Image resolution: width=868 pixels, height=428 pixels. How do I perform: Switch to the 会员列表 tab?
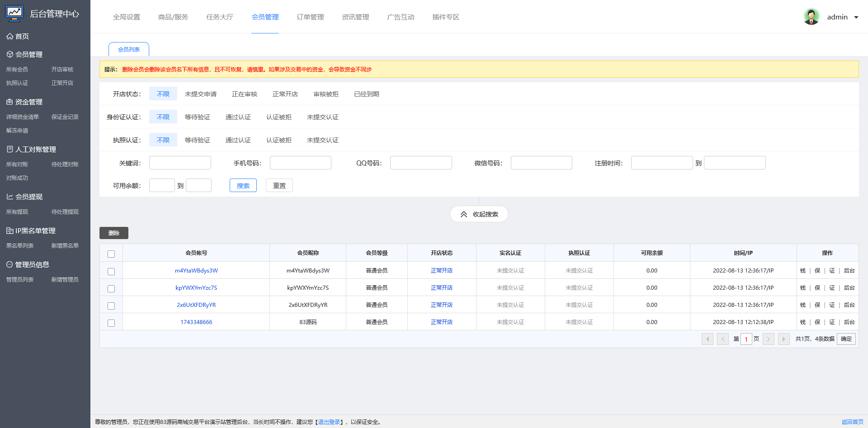point(129,49)
